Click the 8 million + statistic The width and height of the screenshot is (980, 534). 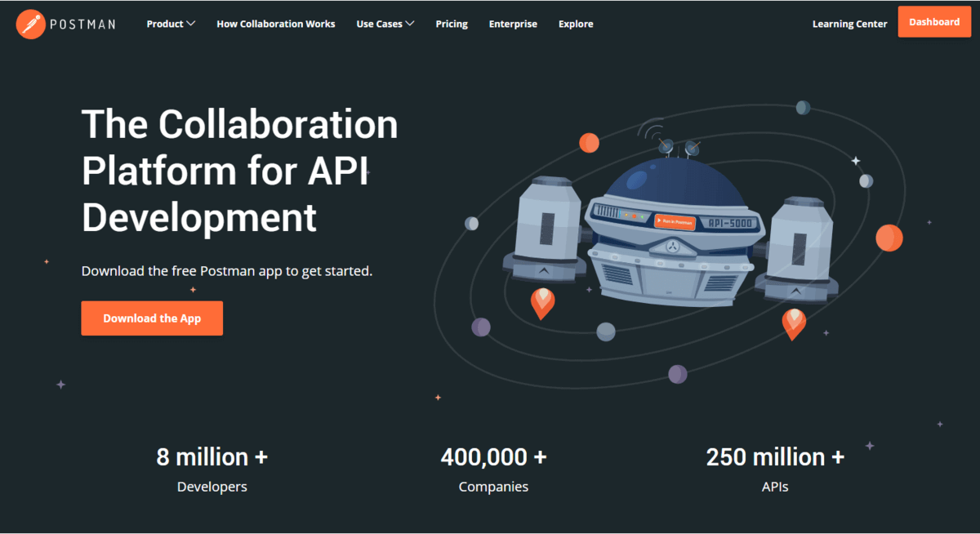212,456
